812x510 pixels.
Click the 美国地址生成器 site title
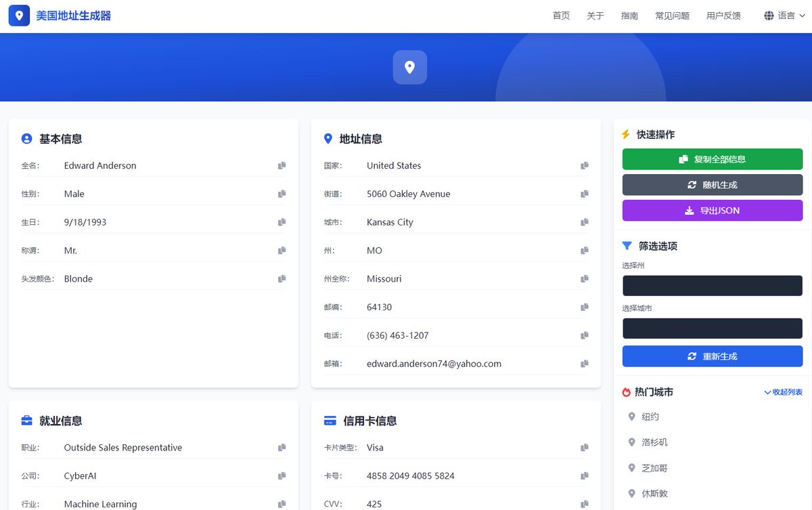click(74, 16)
